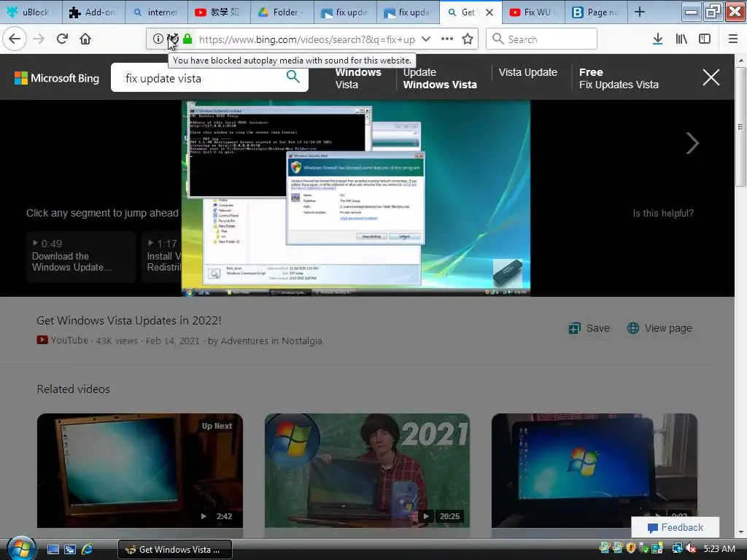This screenshot has height=560, width=747.
Task: Open the Downloads panel
Action: point(657,39)
